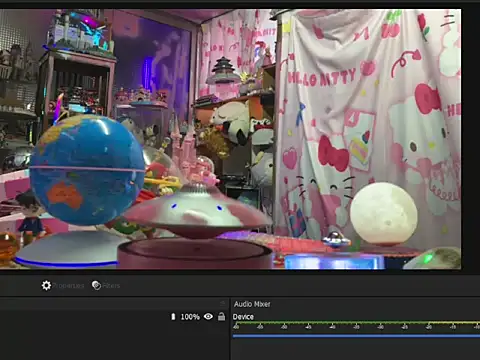Lock the source with the padlock icon
The width and height of the screenshot is (480, 360).
pyautogui.click(x=221, y=316)
